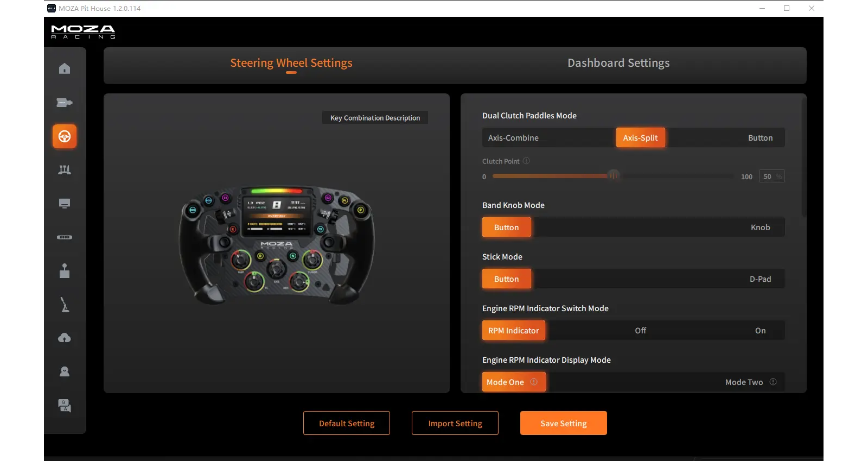This screenshot has width=868, height=461.
Task: Open the Q&A help icon in sidebar
Action: coord(65,405)
